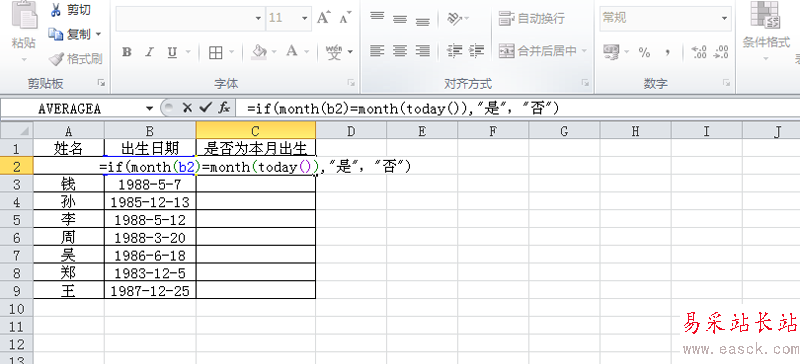Confirm formula entry with checkmark
This screenshot has height=364, width=800.
206,108
